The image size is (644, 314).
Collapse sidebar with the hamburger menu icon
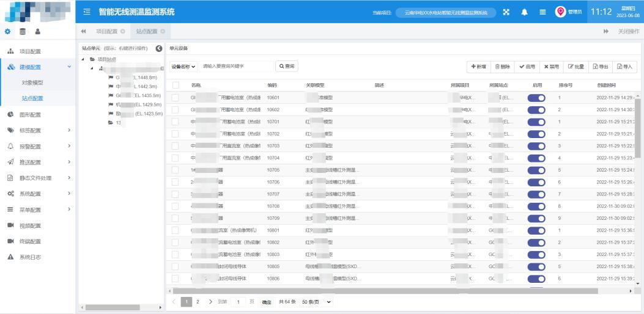pyautogui.click(x=87, y=12)
